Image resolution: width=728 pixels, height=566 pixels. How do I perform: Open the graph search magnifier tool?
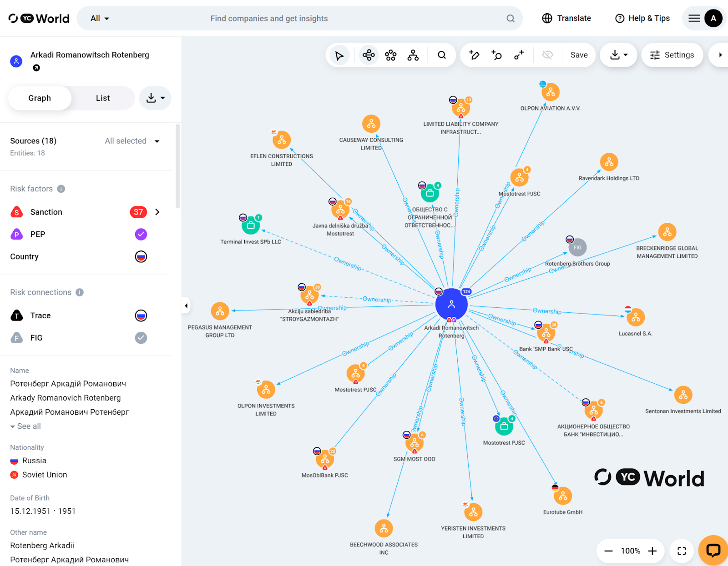click(x=442, y=55)
